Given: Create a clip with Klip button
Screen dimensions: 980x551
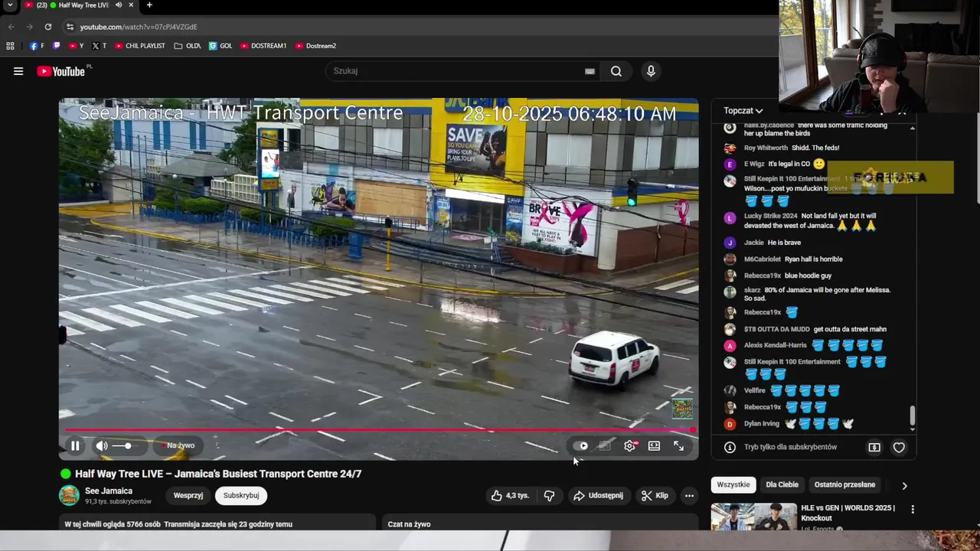Looking at the screenshot, I should 655,495.
